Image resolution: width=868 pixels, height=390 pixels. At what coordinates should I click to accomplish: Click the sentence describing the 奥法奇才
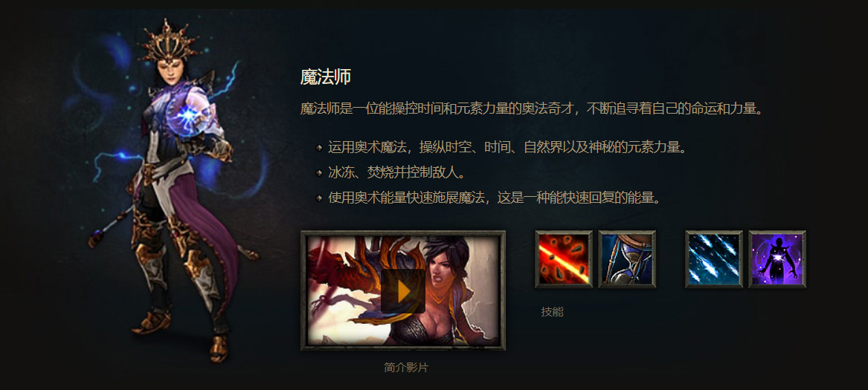point(532,108)
